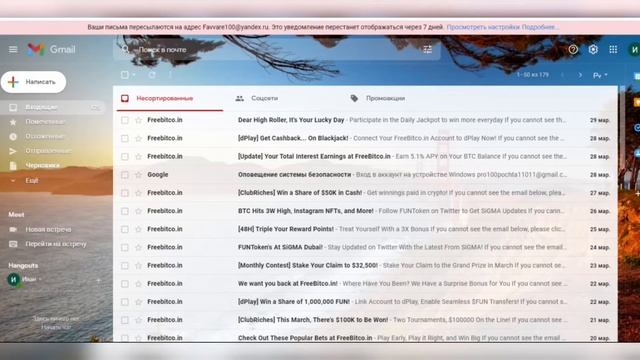Tick checkbox for the Google email
The image size is (640, 360).
coord(125,175)
